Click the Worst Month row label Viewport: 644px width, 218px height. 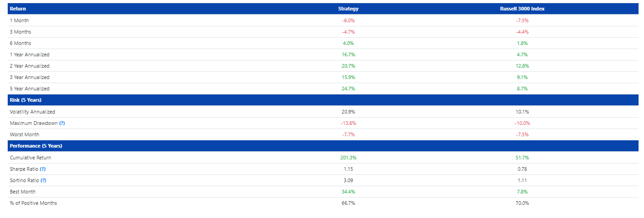pyautogui.click(x=24, y=134)
